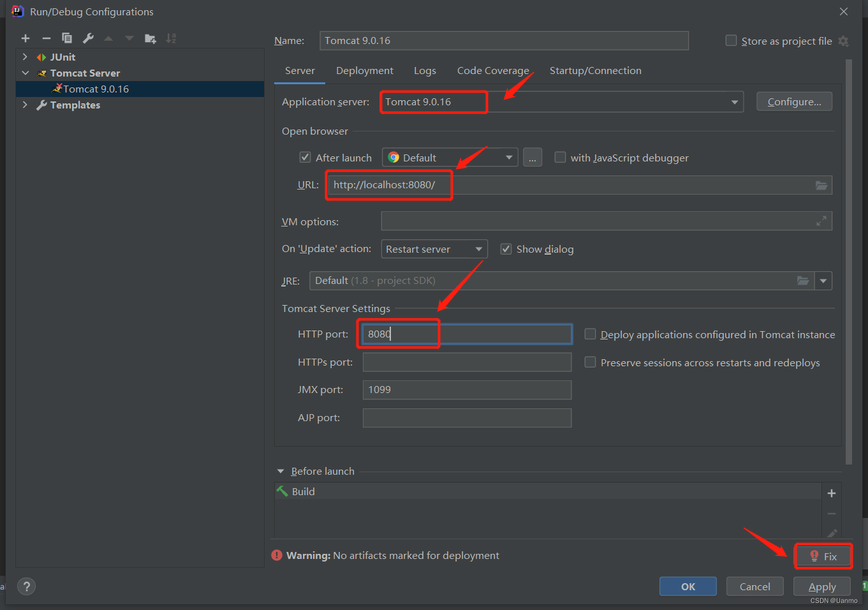
Task: Expand the Templates tree node
Action: [x=25, y=105]
